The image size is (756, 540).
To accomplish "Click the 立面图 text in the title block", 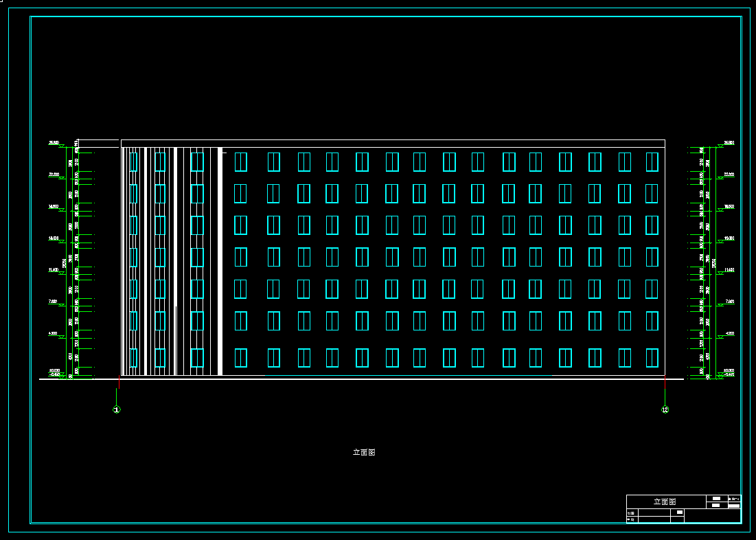I will point(665,502).
